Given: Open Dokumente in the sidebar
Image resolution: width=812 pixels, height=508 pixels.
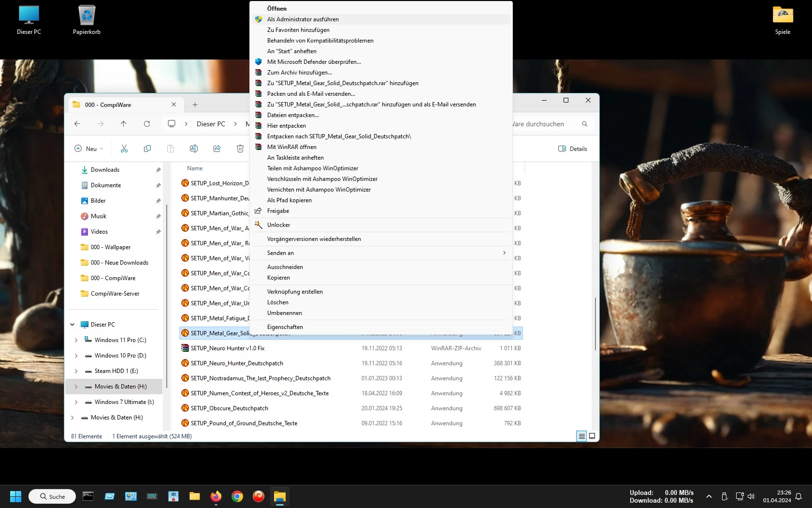Looking at the screenshot, I should click(x=106, y=185).
